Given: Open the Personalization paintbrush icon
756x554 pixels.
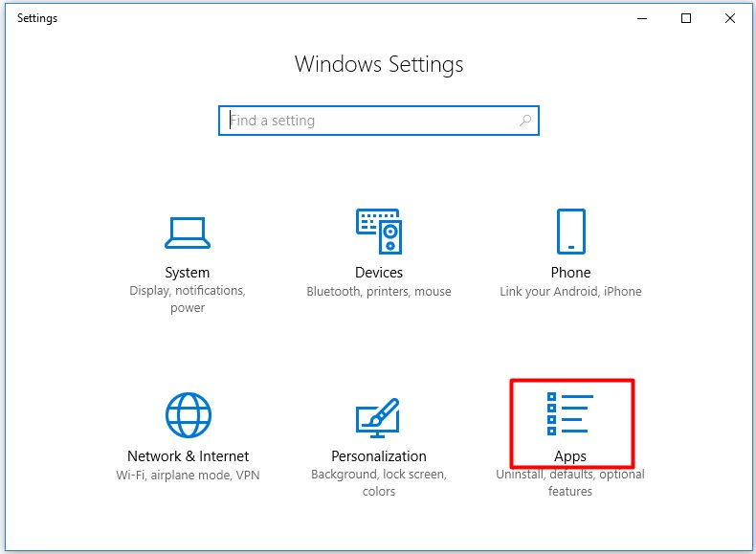Looking at the screenshot, I should [x=377, y=417].
